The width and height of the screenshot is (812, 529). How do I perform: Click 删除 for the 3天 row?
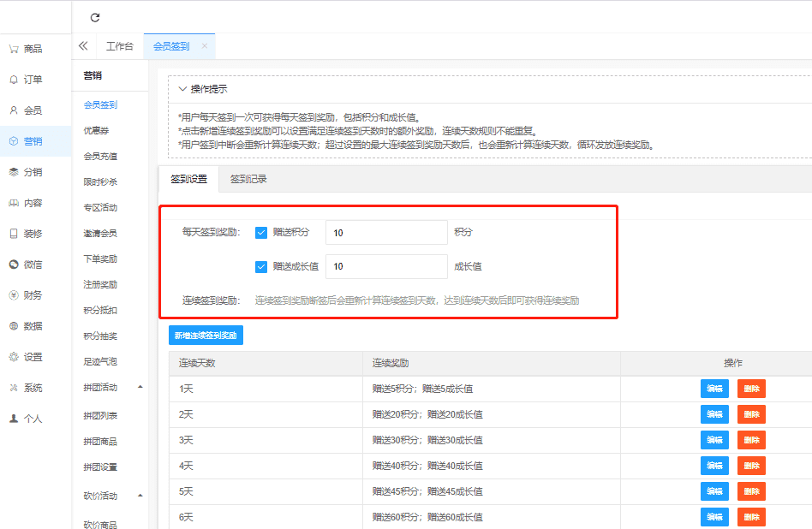tap(751, 440)
